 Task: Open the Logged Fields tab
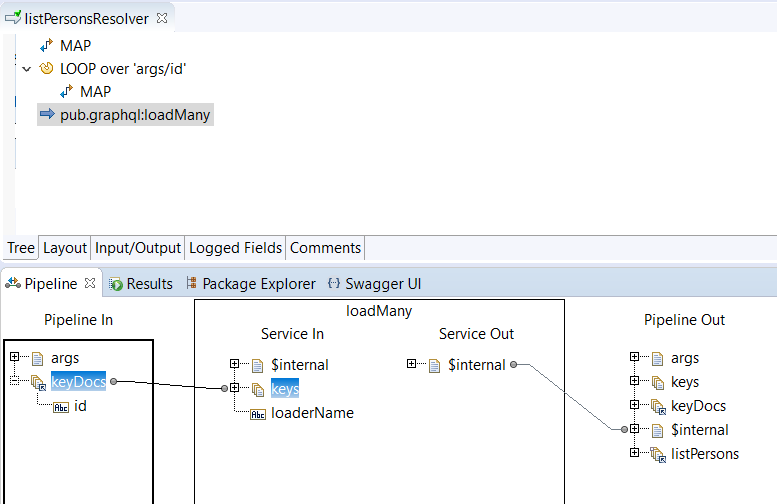click(236, 247)
